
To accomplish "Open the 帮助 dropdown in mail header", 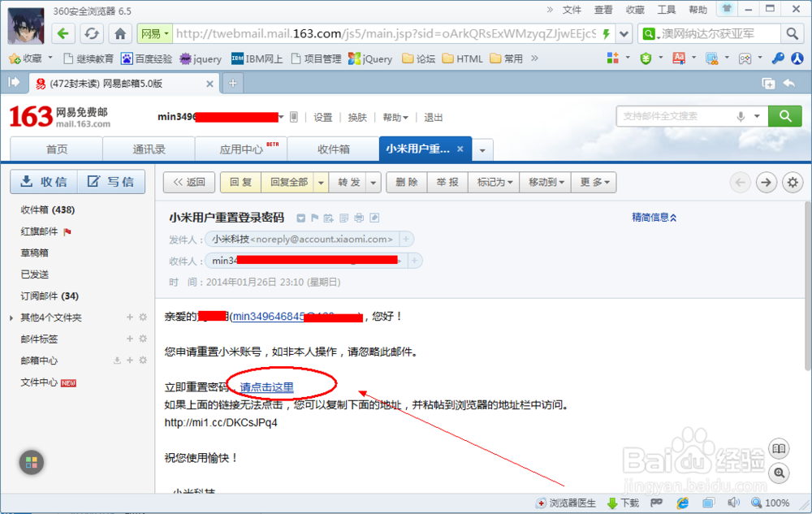I will pyautogui.click(x=395, y=118).
